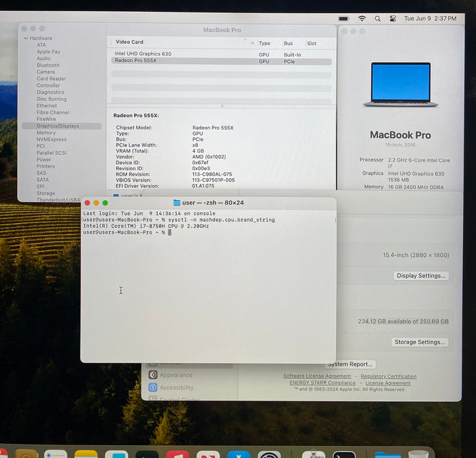Image resolution: width=476 pixels, height=458 pixels.
Task: Select Appearance in System Settings sidebar
Action: [x=175, y=375]
